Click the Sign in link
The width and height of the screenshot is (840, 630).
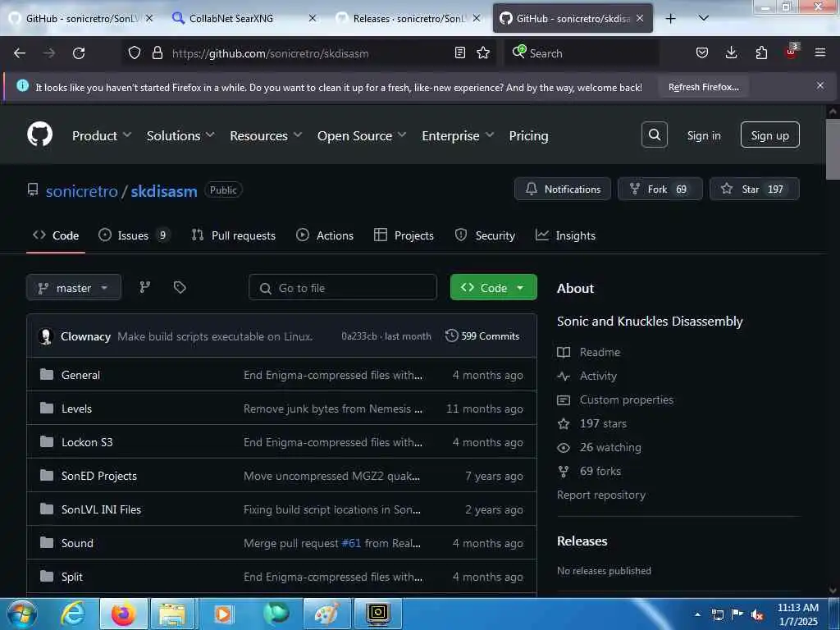tap(703, 135)
